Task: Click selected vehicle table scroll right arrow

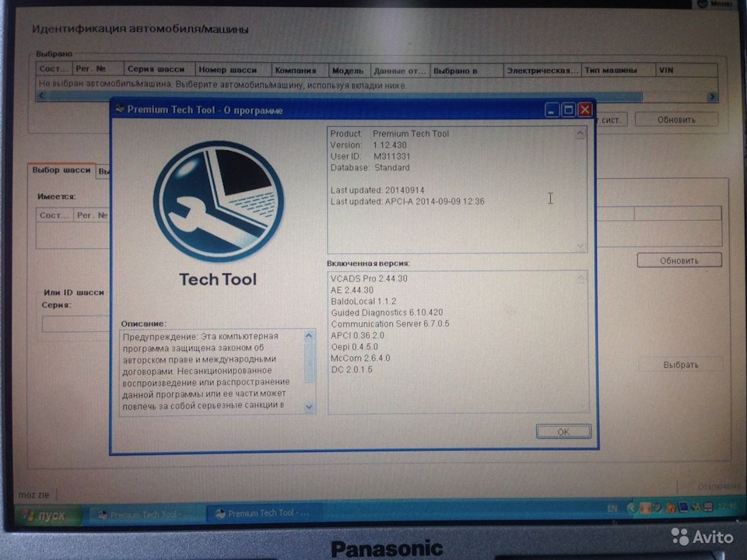Action: (x=712, y=96)
